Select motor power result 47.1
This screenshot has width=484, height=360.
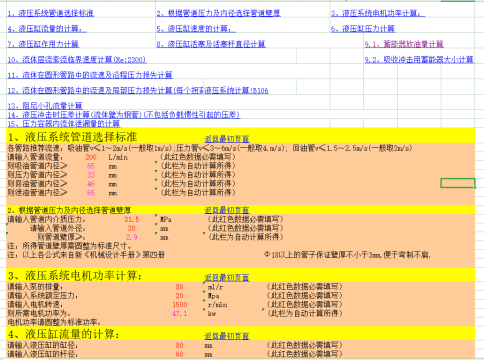[180, 314]
